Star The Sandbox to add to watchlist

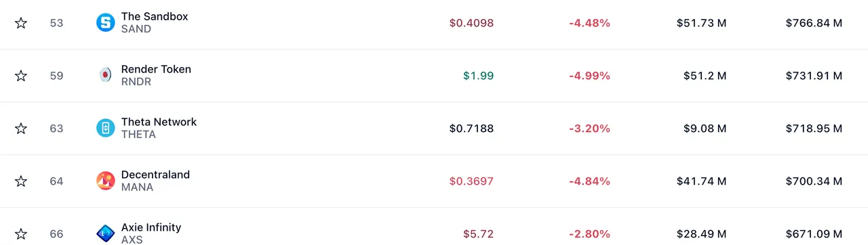21,23
